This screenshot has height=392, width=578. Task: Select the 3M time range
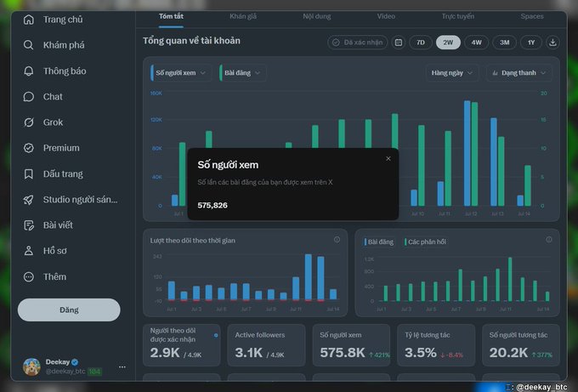pyautogui.click(x=504, y=43)
